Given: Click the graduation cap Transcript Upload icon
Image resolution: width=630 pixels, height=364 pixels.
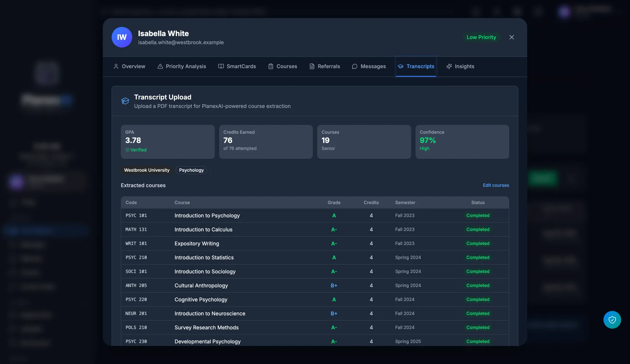Looking at the screenshot, I should coord(125,101).
